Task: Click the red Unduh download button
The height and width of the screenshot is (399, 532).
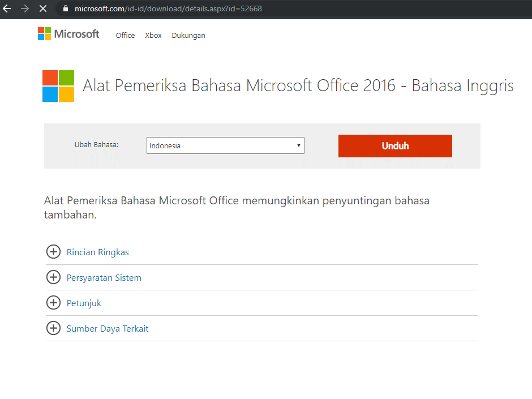Action: coord(394,145)
